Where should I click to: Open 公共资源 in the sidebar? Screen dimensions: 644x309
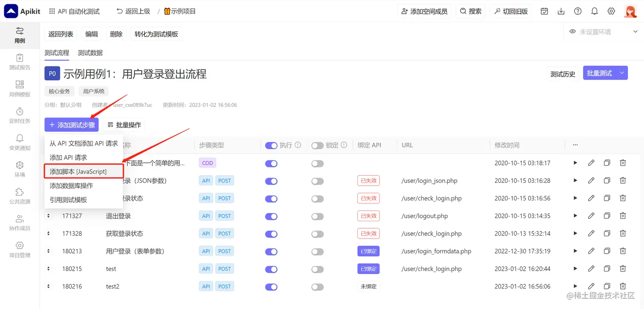(20, 196)
